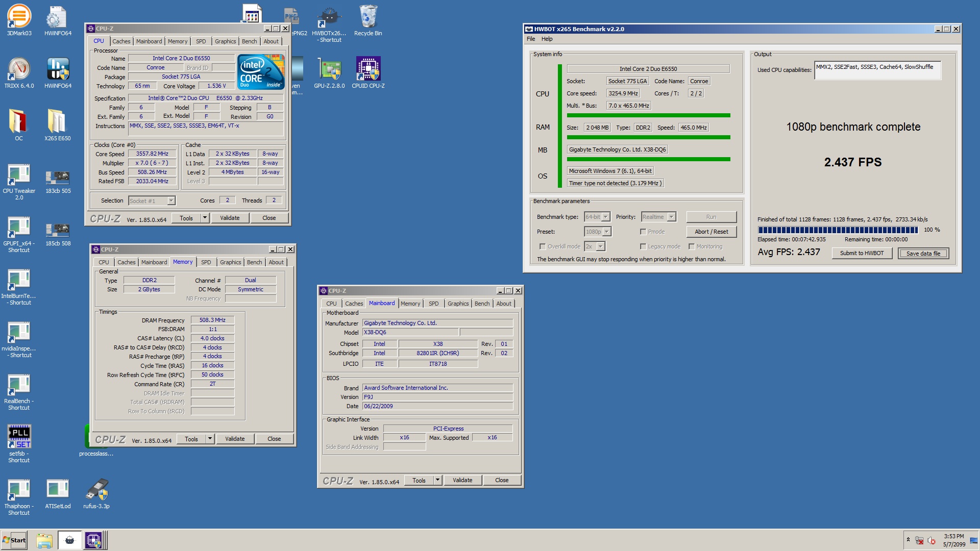This screenshot has width=980, height=551.
Task: Open About tab in top CPU-Z window
Action: [271, 41]
